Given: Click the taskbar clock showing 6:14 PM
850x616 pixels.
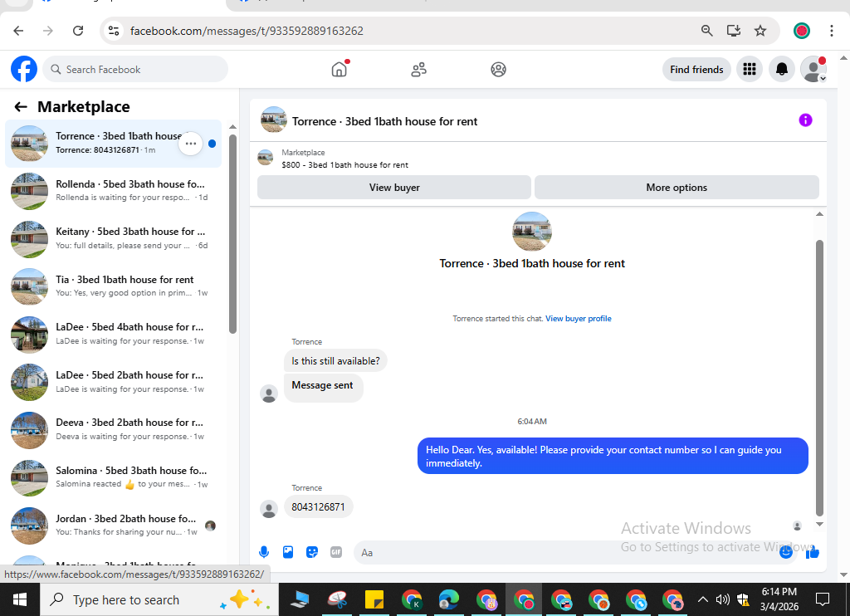Looking at the screenshot, I should (x=779, y=599).
